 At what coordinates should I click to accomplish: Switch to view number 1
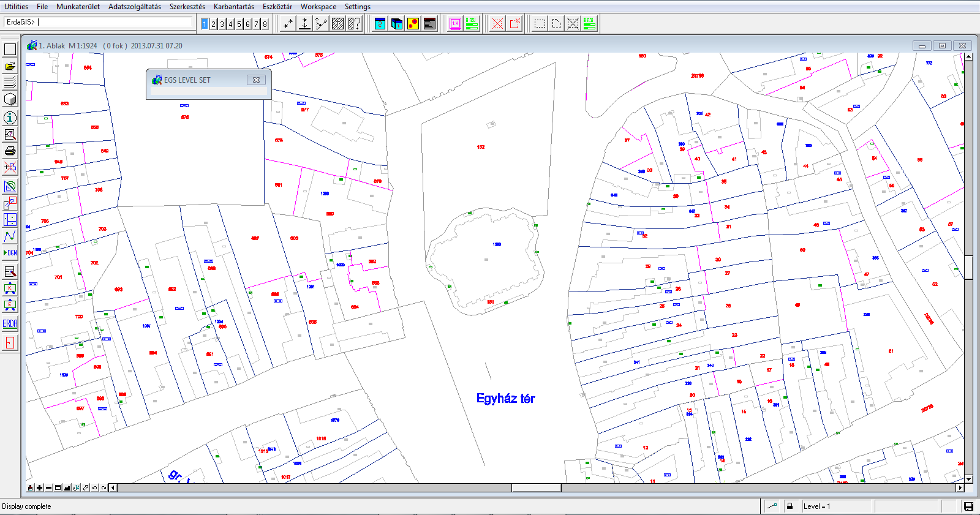205,24
